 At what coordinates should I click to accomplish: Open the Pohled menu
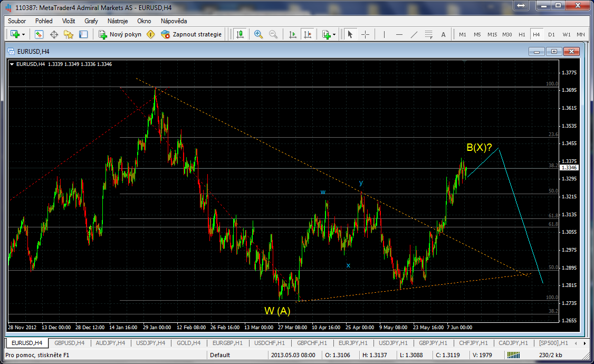[44, 21]
